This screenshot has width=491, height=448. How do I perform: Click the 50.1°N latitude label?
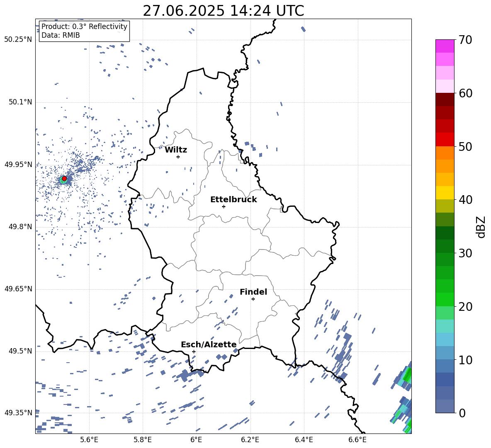(x=20, y=102)
